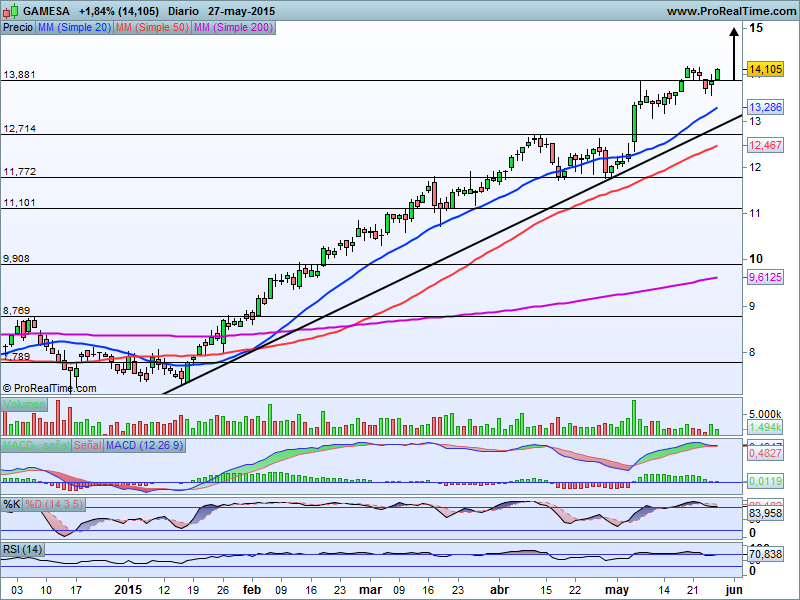Click the 9,908 horizontal level label
800x600 pixels.
point(16,259)
